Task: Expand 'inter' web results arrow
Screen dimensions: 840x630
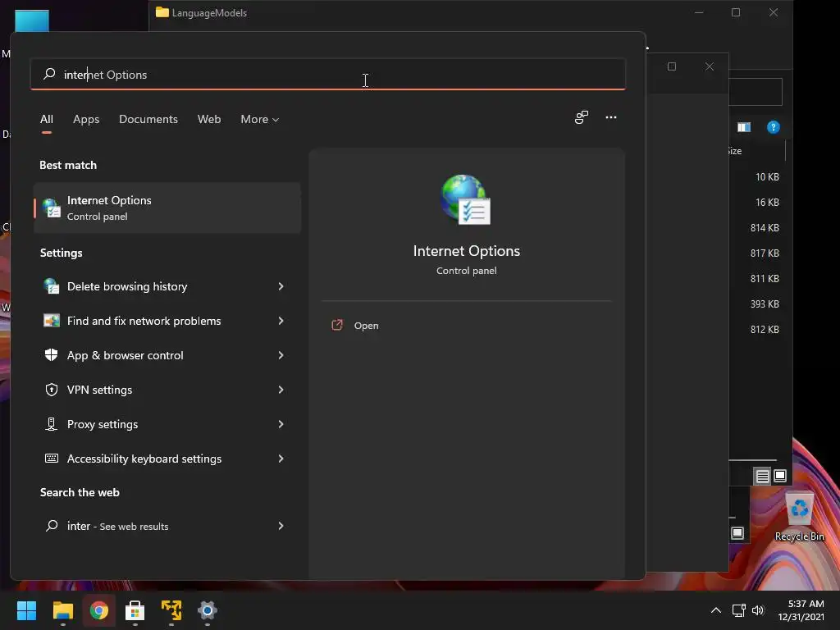Action: coord(281,526)
